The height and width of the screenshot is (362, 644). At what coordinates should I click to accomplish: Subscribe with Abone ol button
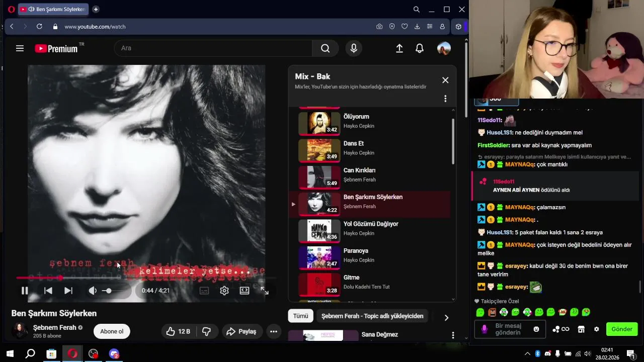pos(112,331)
